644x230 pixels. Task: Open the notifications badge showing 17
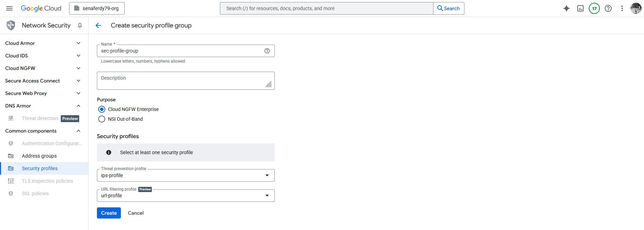point(594,8)
